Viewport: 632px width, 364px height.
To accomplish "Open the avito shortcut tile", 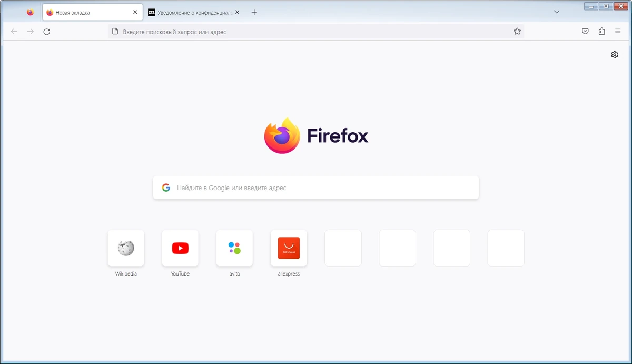I will 234,248.
